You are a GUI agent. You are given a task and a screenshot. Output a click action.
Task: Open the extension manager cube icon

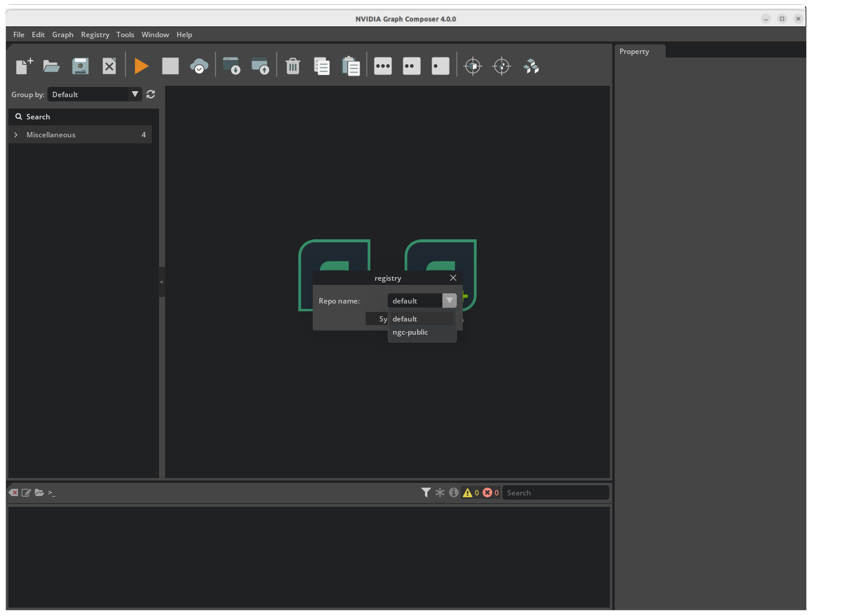tap(531, 66)
